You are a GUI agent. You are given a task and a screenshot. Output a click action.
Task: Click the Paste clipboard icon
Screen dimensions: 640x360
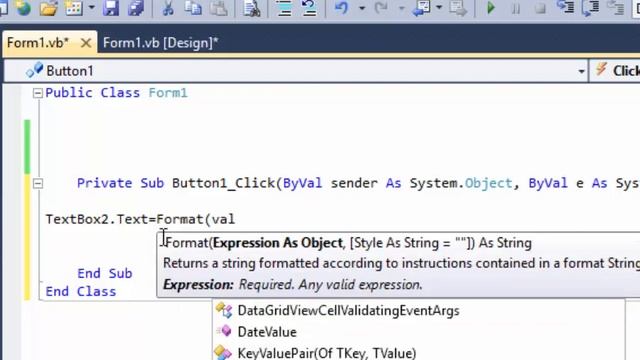pyautogui.click(x=219, y=8)
